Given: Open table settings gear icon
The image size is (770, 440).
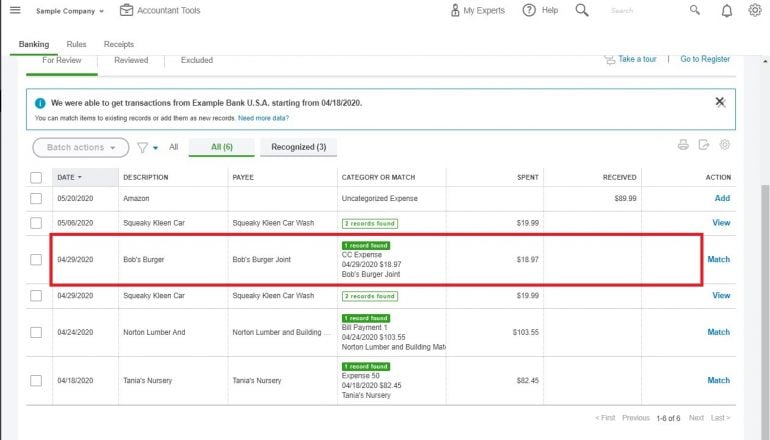Looking at the screenshot, I should pyautogui.click(x=725, y=145).
